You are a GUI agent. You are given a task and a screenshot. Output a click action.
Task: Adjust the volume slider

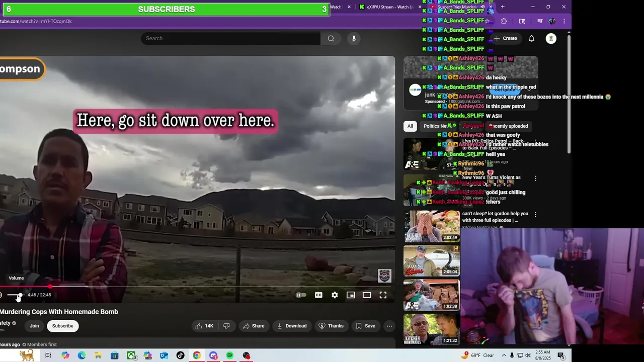(x=14, y=295)
